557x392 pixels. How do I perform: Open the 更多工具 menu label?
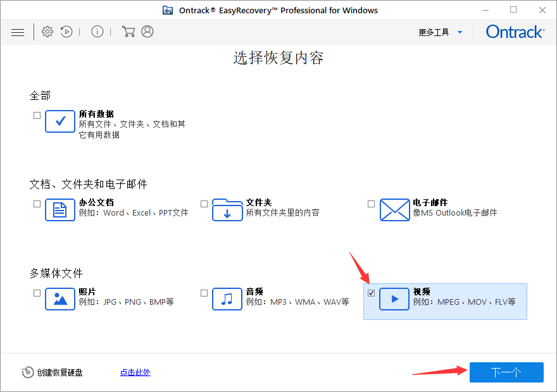click(x=434, y=32)
